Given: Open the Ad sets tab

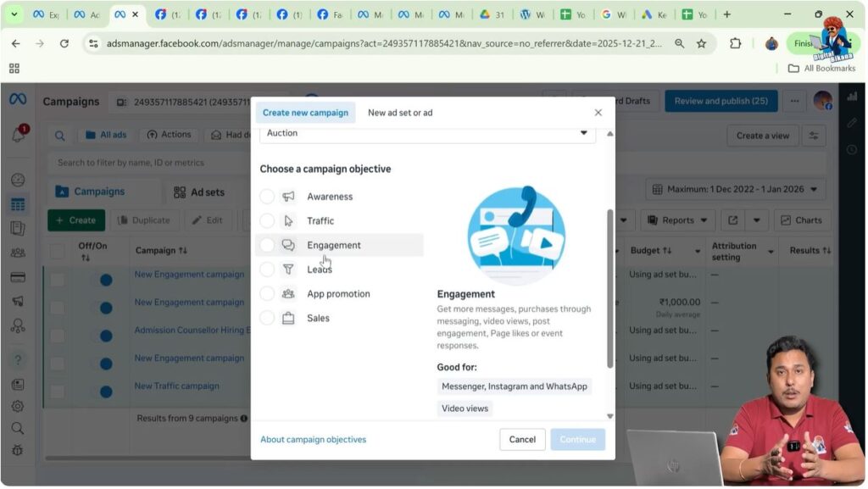Looking at the screenshot, I should point(199,192).
